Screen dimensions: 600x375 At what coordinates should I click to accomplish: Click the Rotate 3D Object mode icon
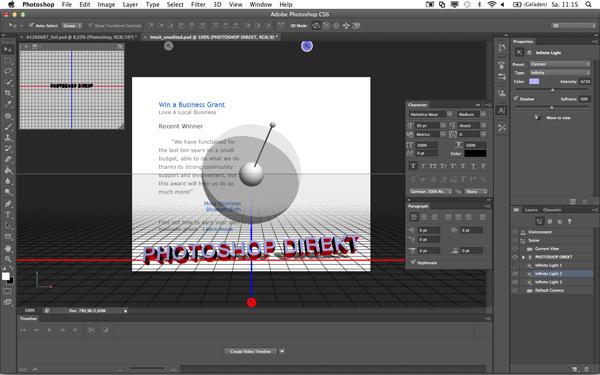click(316, 26)
